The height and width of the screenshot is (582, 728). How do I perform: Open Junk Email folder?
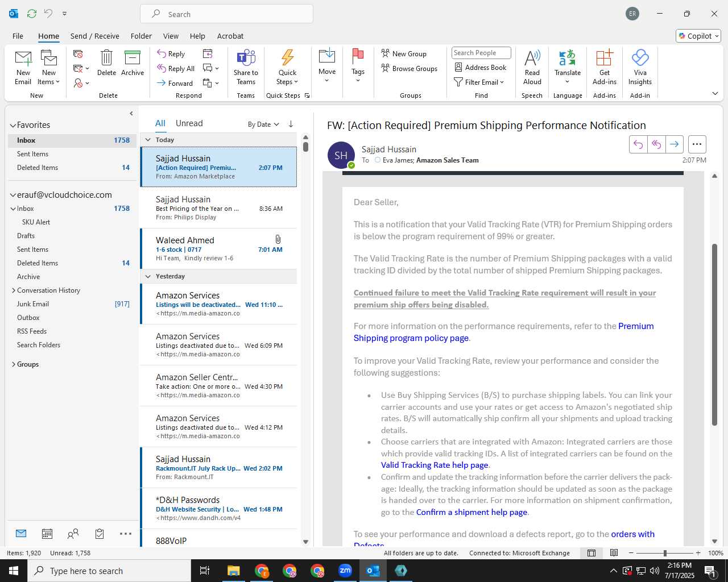point(33,304)
